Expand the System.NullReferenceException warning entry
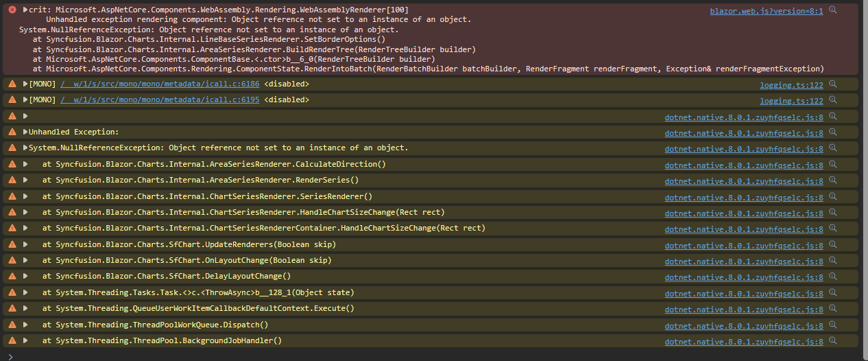The height and width of the screenshot is (361, 868). click(25, 148)
